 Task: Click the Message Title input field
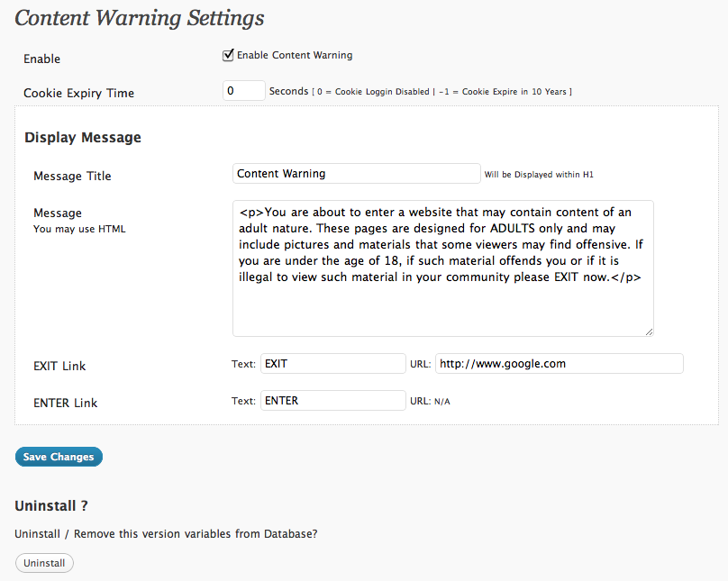pyautogui.click(x=357, y=174)
